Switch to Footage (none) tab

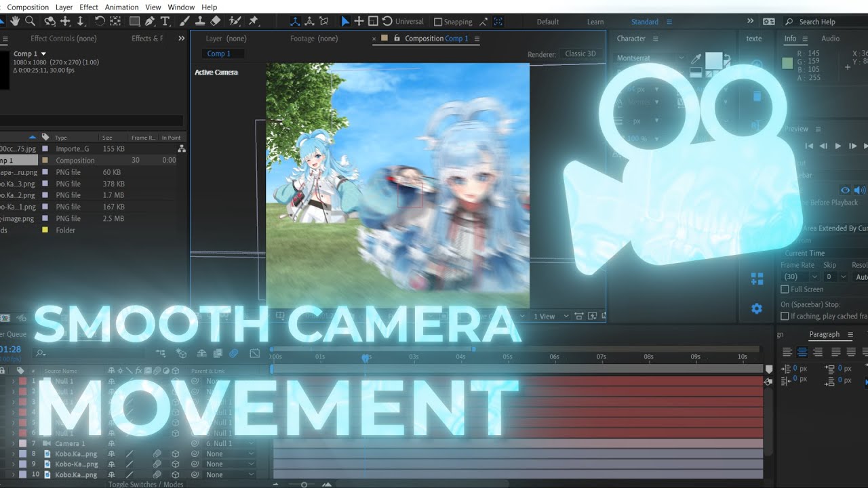[314, 39]
